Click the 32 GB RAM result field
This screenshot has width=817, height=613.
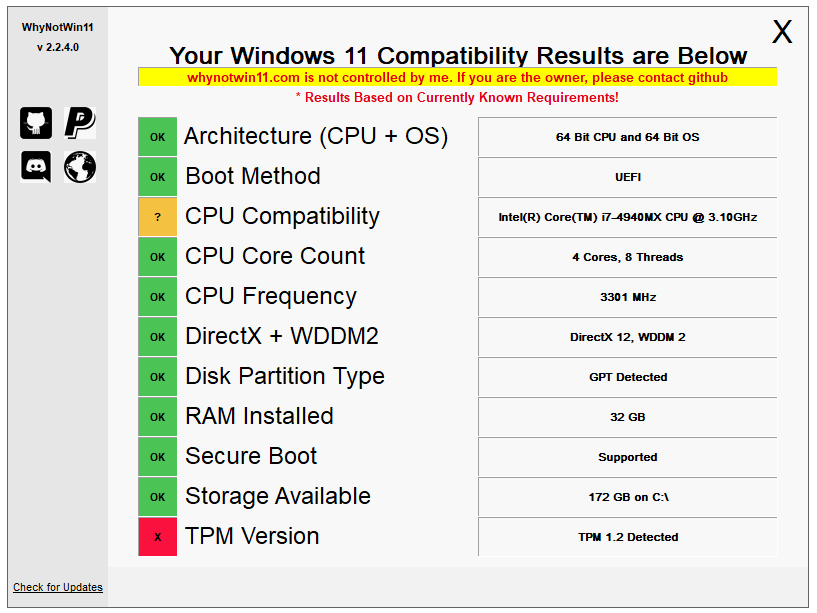(x=627, y=416)
